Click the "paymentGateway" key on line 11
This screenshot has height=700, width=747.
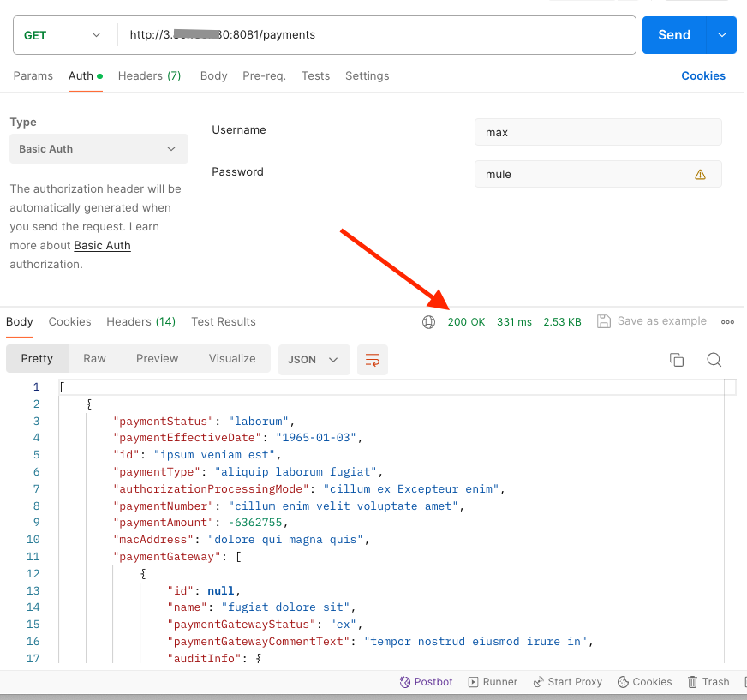tap(167, 557)
